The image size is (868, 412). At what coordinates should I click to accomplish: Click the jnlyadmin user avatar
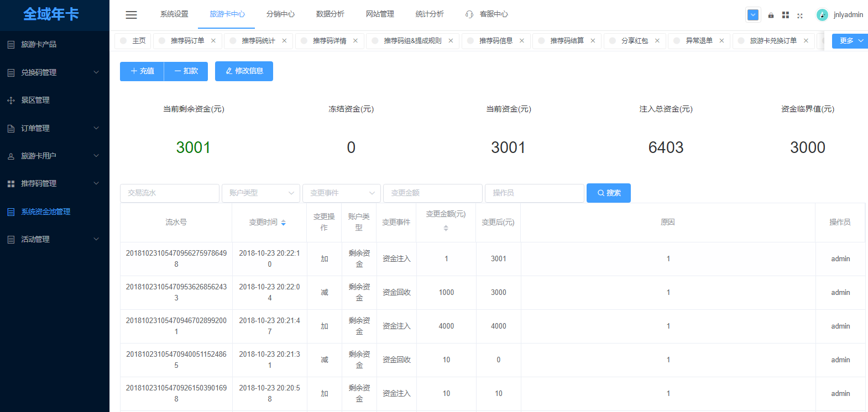(822, 15)
